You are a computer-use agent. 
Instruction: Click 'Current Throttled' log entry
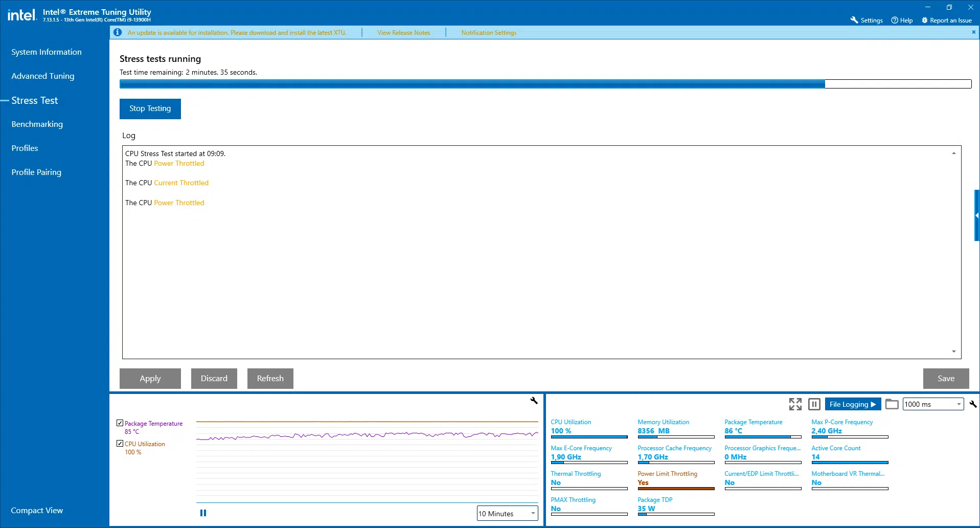(181, 183)
